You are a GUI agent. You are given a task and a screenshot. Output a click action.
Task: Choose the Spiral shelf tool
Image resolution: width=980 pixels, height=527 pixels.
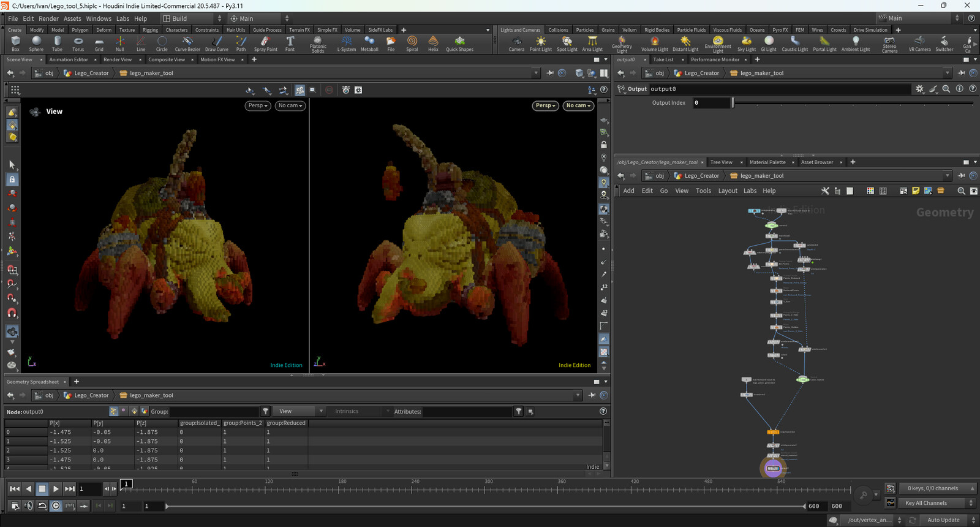pyautogui.click(x=412, y=44)
